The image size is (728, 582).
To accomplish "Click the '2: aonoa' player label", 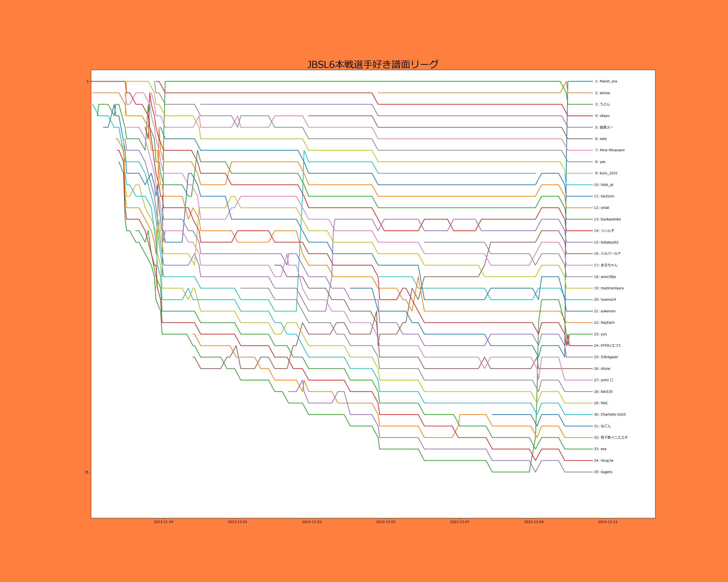I will [602, 93].
